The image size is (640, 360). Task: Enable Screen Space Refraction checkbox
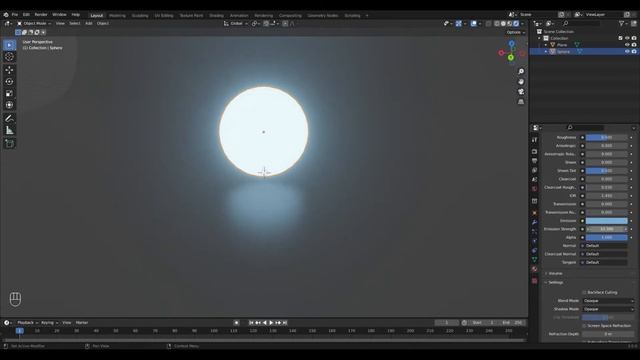point(584,326)
